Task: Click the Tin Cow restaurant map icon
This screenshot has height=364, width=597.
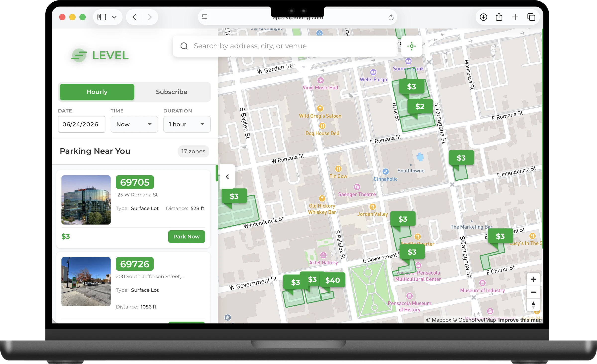Action: pyautogui.click(x=338, y=169)
